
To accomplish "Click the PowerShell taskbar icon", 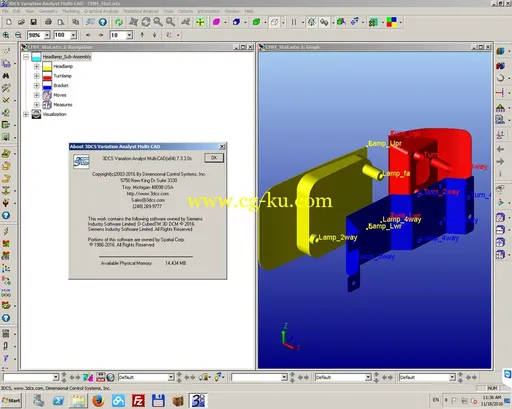I will coord(59,400).
